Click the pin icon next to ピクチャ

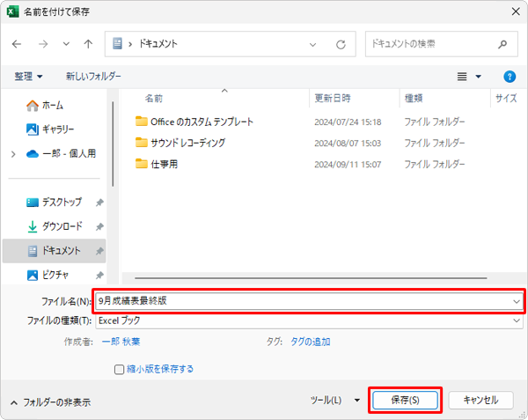99,276
